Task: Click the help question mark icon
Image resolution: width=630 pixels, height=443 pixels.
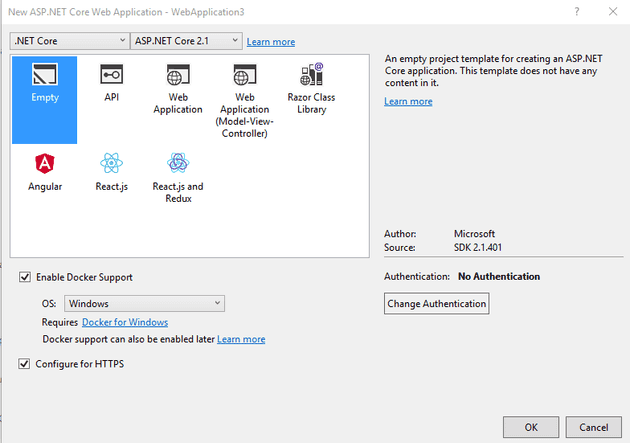Action: (x=577, y=12)
